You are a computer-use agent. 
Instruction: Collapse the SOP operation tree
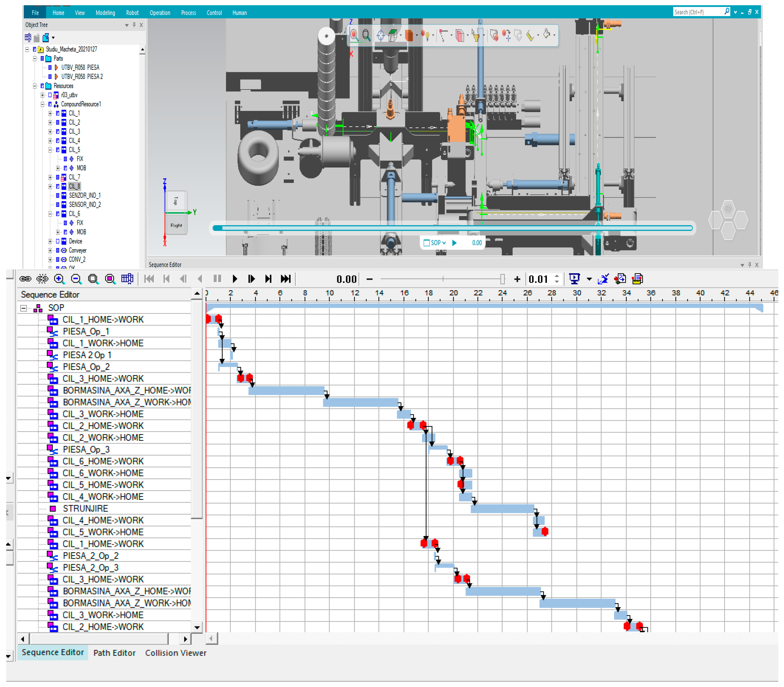tap(24, 308)
